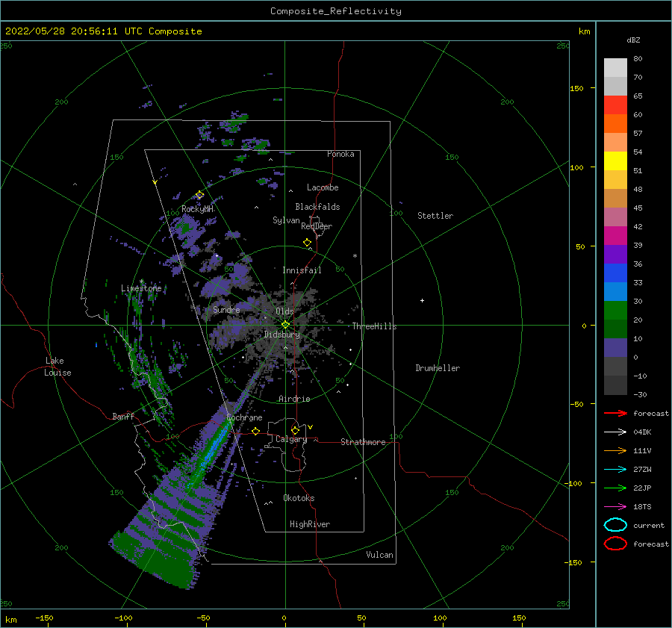Select the magenta 42-39 dBZ swatch
The height and width of the screenshot is (628, 672).
pos(615,236)
